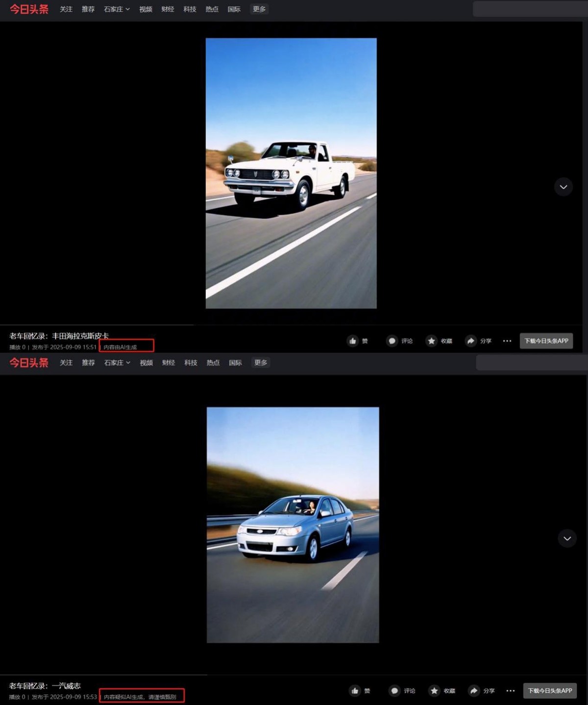Open comments on the 一汽威志 video

394,691
